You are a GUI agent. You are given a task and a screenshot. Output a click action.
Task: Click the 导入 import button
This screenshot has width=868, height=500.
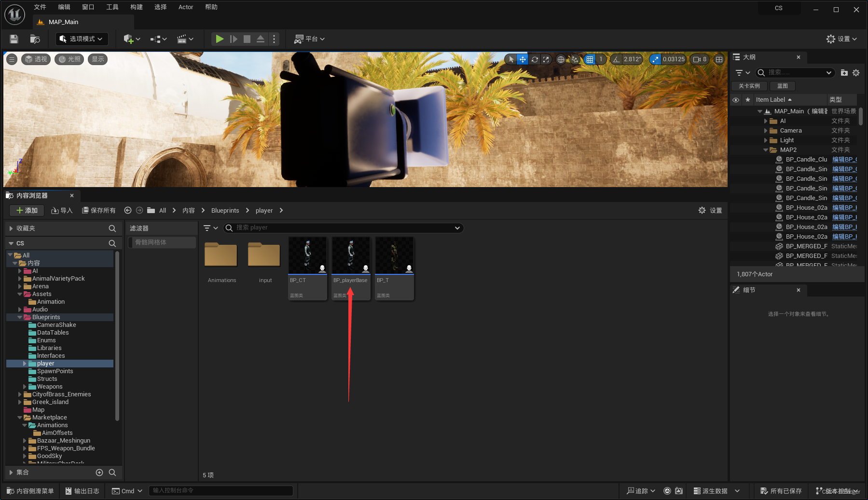click(62, 211)
